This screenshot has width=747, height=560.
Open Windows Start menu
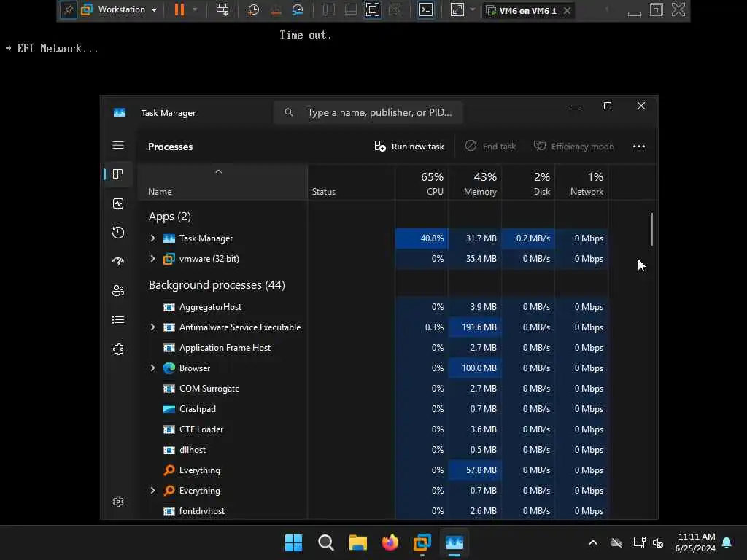(x=293, y=542)
